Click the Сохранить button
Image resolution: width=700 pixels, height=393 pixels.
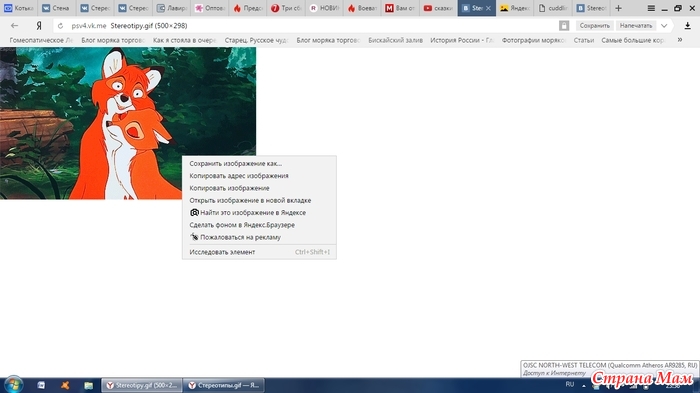coord(594,26)
